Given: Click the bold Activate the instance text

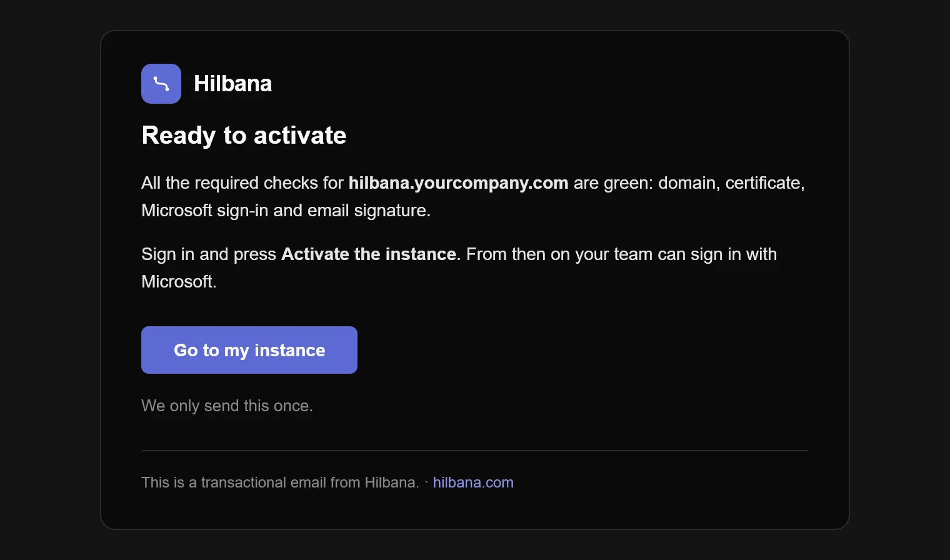Looking at the screenshot, I should point(369,254).
